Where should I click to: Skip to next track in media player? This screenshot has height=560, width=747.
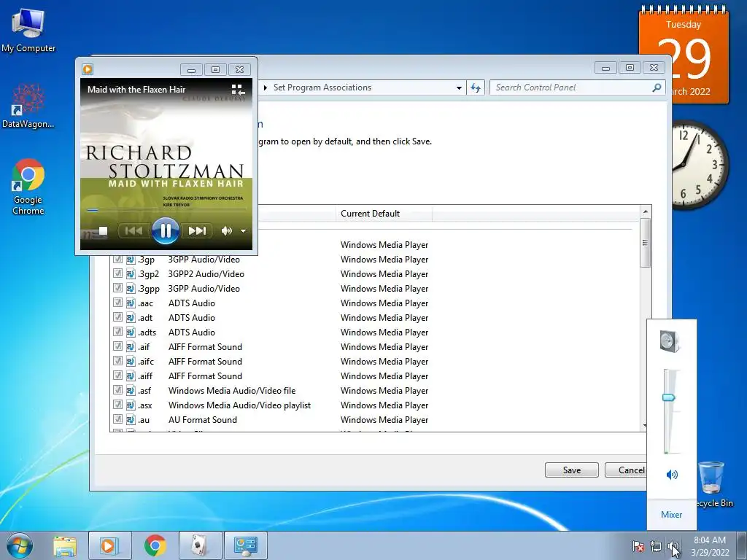(x=197, y=231)
